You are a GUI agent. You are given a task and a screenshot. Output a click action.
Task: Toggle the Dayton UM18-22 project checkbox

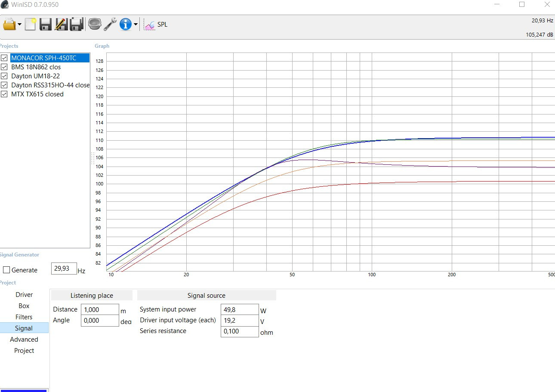pyautogui.click(x=4, y=76)
